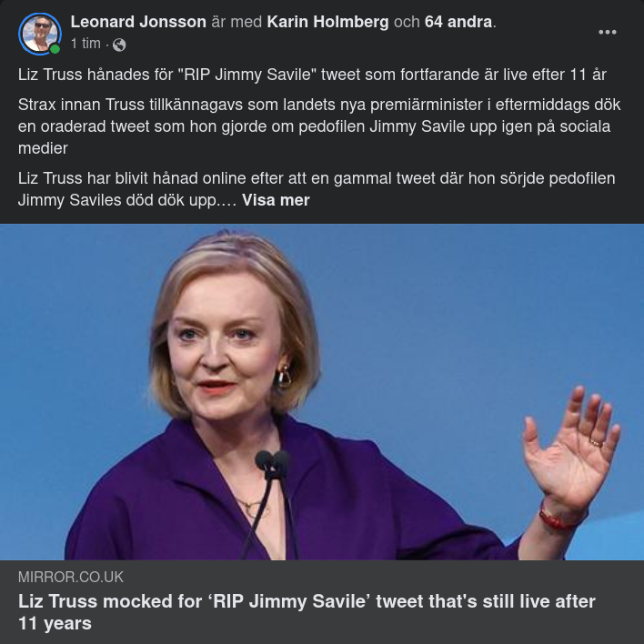This screenshot has width=644, height=644.
Task: Click the green online status dot
Action: pyautogui.click(x=55, y=49)
